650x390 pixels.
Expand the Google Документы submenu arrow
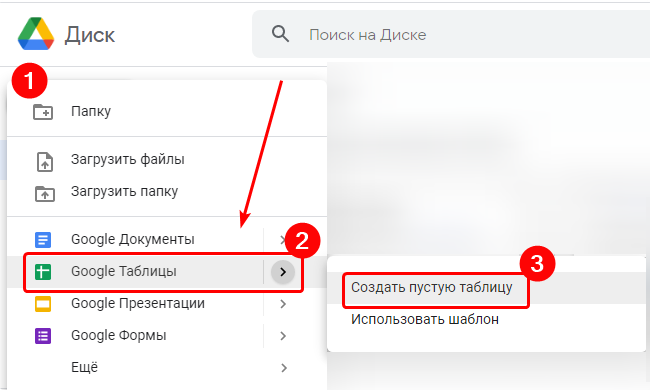point(283,240)
